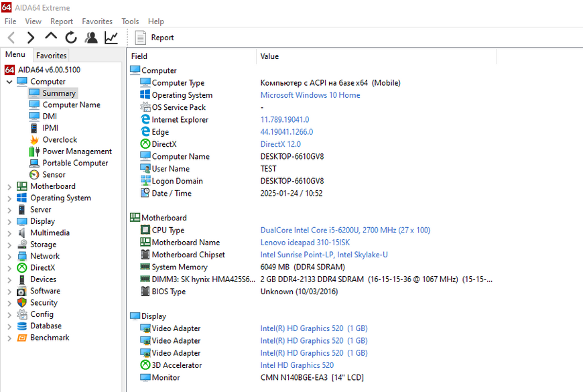Select the User Name row
The width and height of the screenshot is (583, 392).
click(x=312, y=169)
